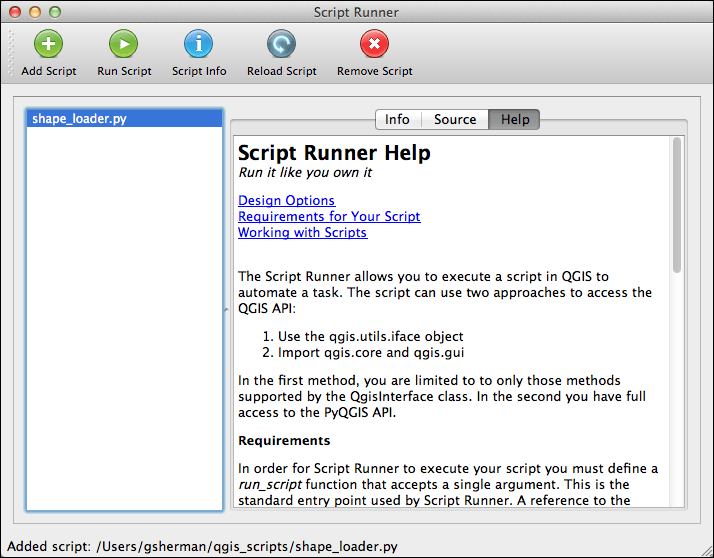This screenshot has height=558, width=714.
Task: Minimize the window with the yellow button
Action: [35, 12]
